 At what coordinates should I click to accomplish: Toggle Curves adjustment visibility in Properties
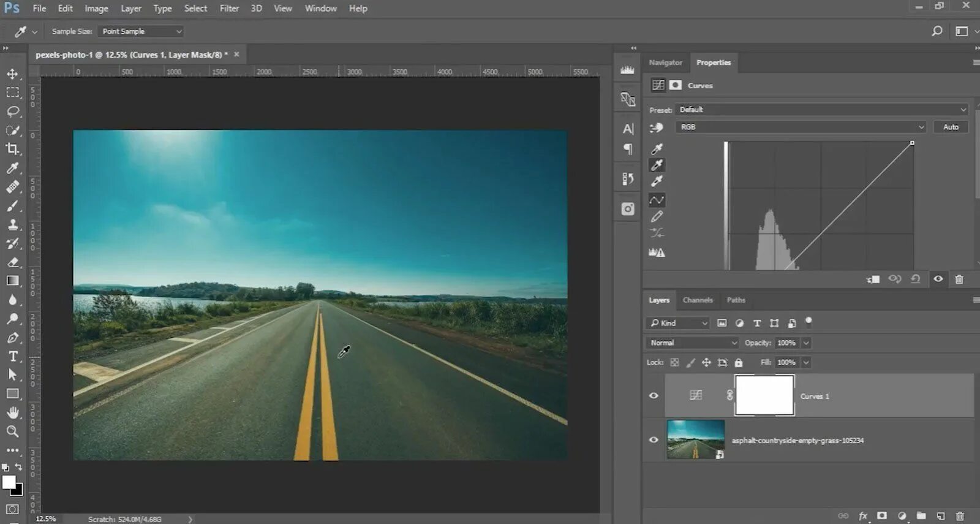[938, 279]
